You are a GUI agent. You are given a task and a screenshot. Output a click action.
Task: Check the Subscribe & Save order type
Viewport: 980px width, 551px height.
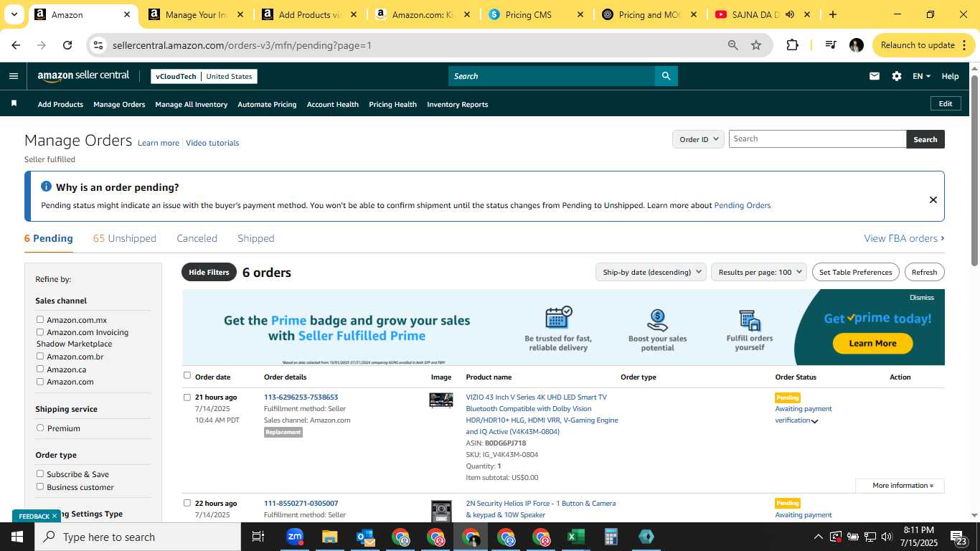(x=40, y=474)
